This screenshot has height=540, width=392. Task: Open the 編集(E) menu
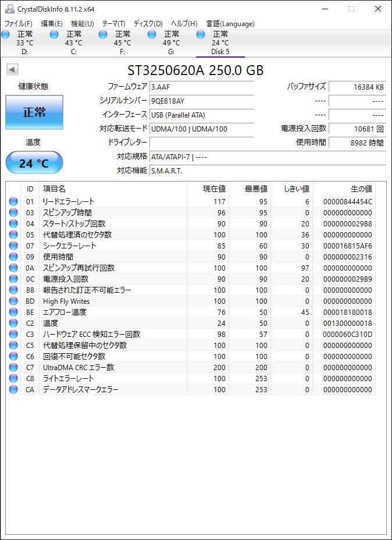coord(52,24)
